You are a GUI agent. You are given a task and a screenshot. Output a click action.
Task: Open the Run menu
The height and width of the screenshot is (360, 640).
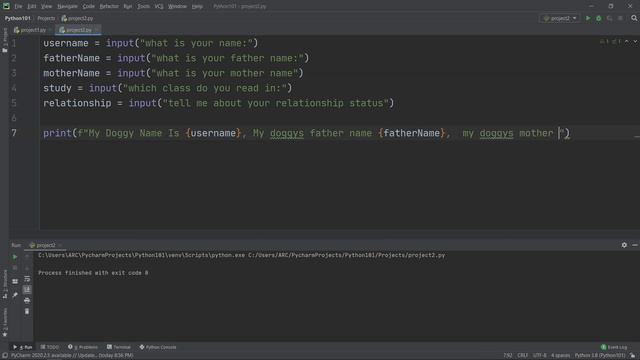(128, 7)
